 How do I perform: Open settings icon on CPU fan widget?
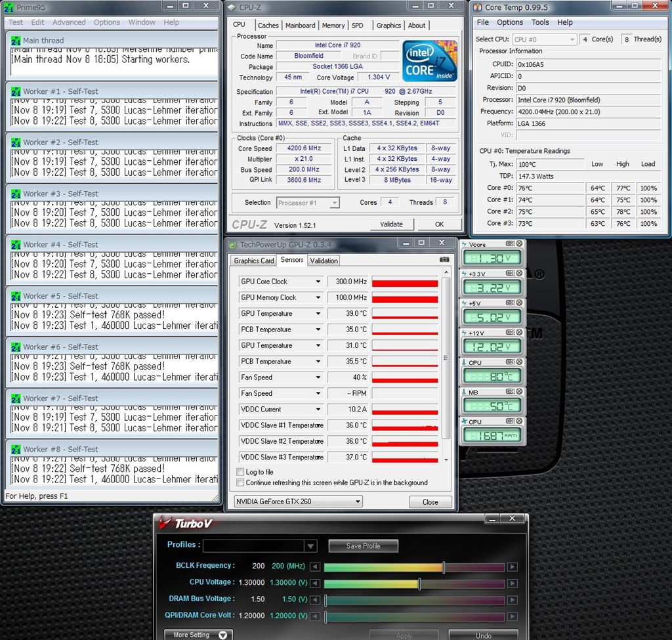click(x=510, y=421)
